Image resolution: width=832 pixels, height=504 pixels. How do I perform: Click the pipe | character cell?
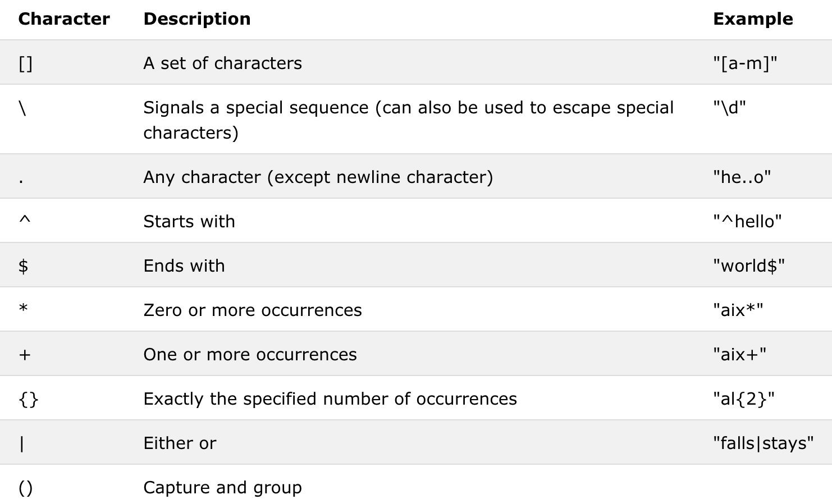coord(22,443)
